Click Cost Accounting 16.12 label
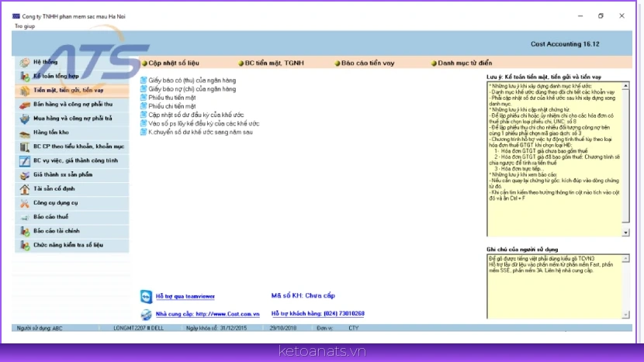The image size is (644, 362). click(565, 44)
